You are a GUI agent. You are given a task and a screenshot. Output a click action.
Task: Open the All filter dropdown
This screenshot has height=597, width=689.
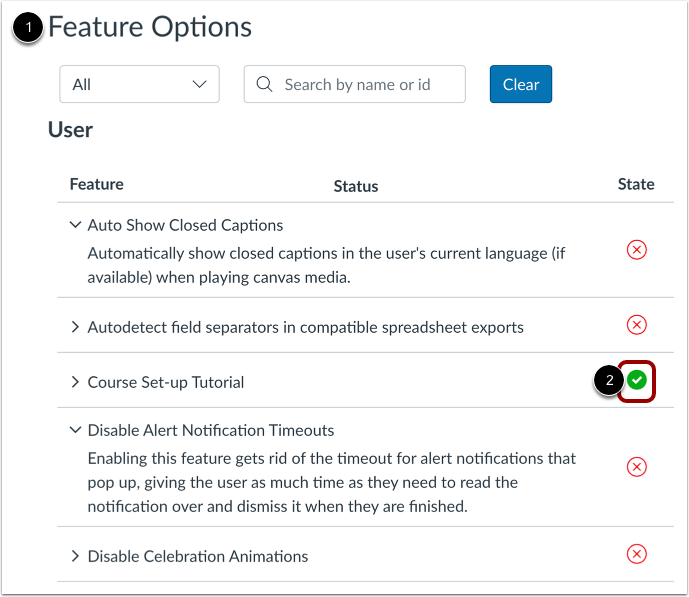[139, 85]
